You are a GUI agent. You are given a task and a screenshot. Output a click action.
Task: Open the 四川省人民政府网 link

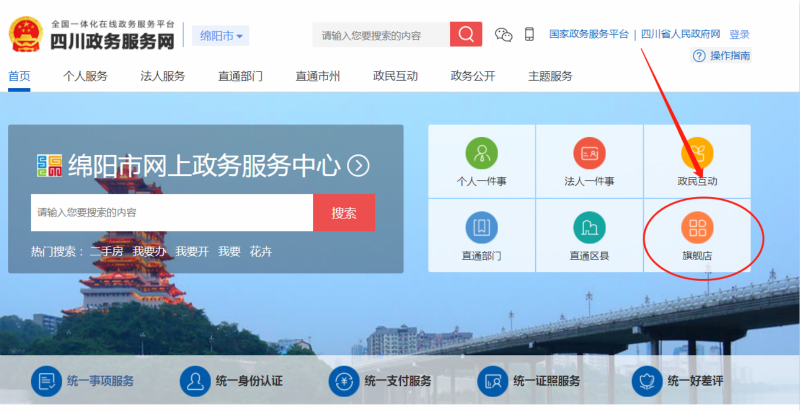(x=681, y=34)
